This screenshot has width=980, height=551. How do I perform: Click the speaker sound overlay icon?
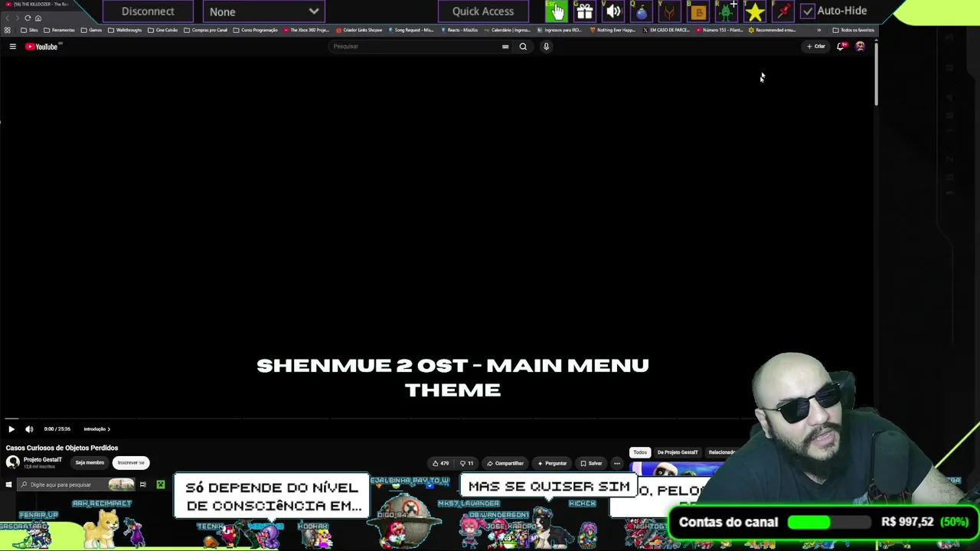613,11
